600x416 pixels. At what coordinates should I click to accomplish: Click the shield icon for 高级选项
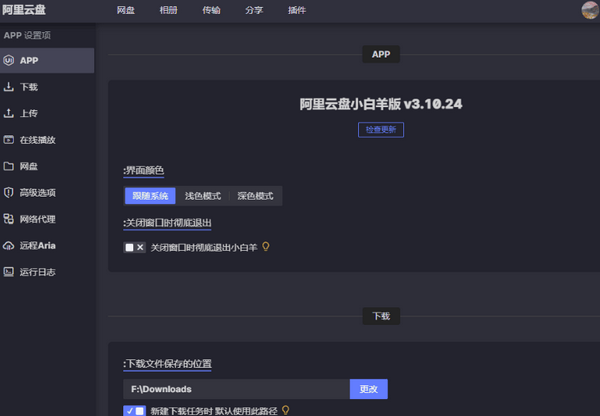click(8, 192)
